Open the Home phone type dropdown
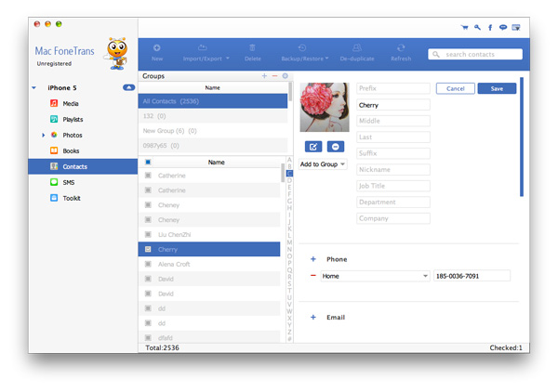The width and height of the screenshot is (558, 392). point(375,276)
